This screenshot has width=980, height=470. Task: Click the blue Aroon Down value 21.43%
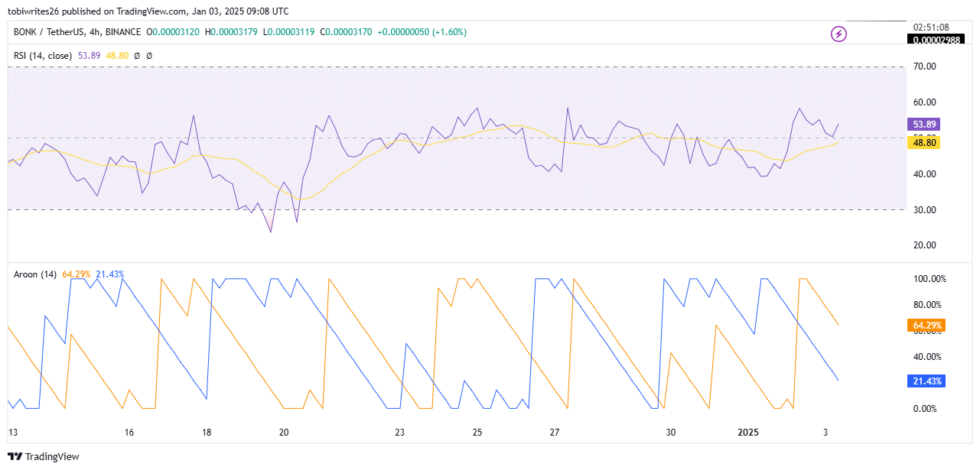click(x=110, y=274)
